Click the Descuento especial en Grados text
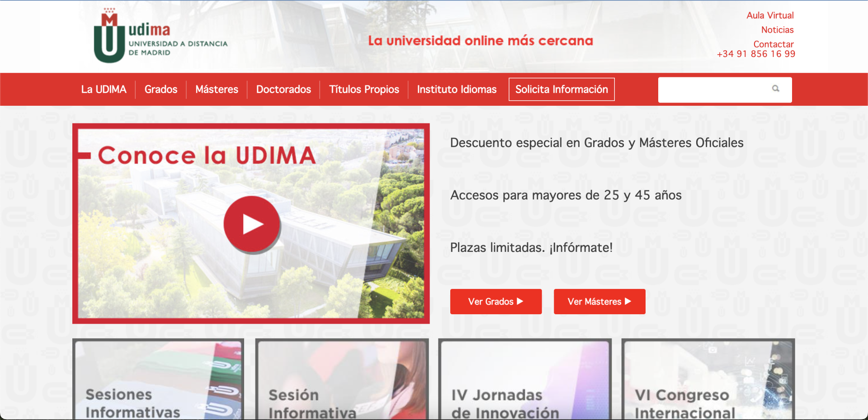This screenshot has height=420, width=868. tap(597, 143)
